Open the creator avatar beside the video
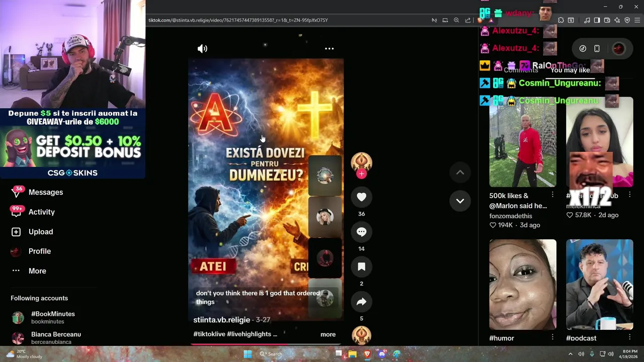Viewport: 644px width, 362px height. click(x=361, y=162)
